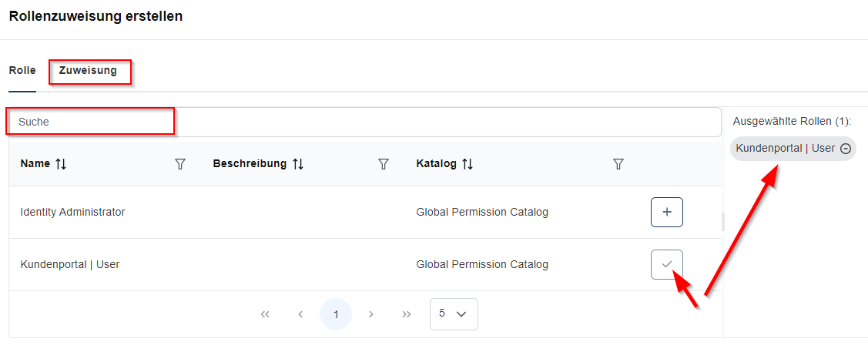868x352 pixels.
Task: Go to the previous page arrow
Action: pos(300,314)
